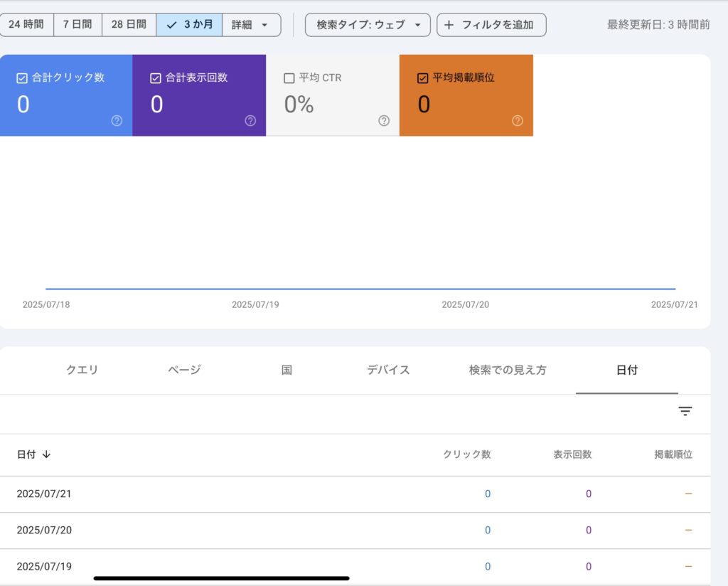Click the 最終更新日: 3 時間前 text
This screenshot has height=586, width=728.
[658, 25]
